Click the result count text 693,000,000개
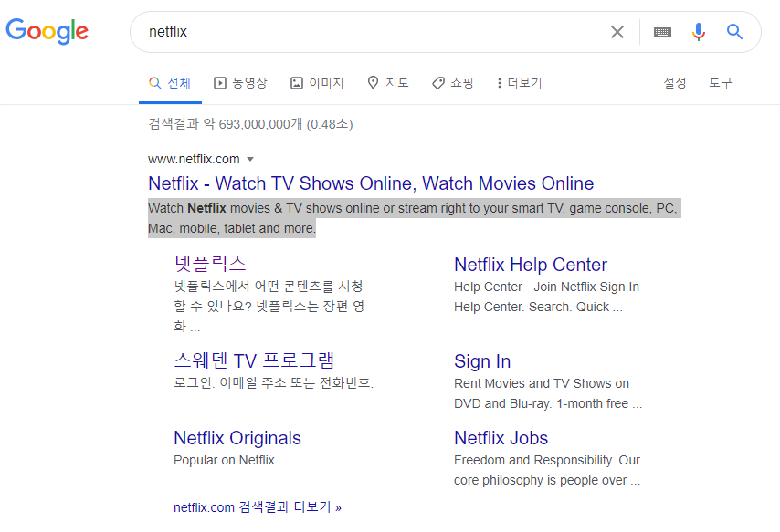Viewport: 780px width, 532px height. click(260, 124)
